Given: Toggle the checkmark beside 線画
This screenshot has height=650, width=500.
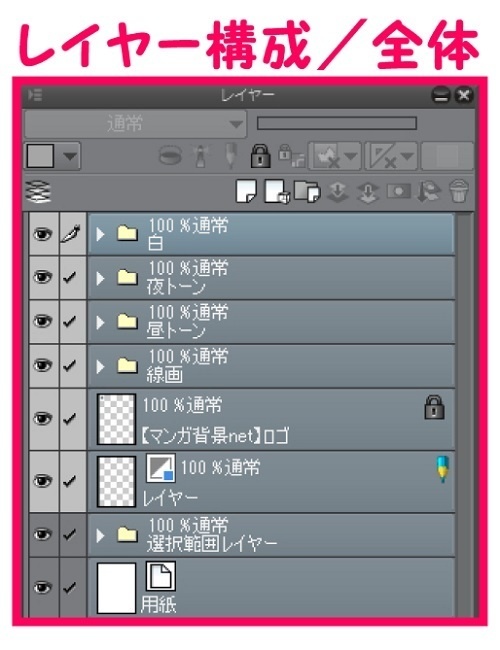Looking at the screenshot, I should [x=71, y=365].
